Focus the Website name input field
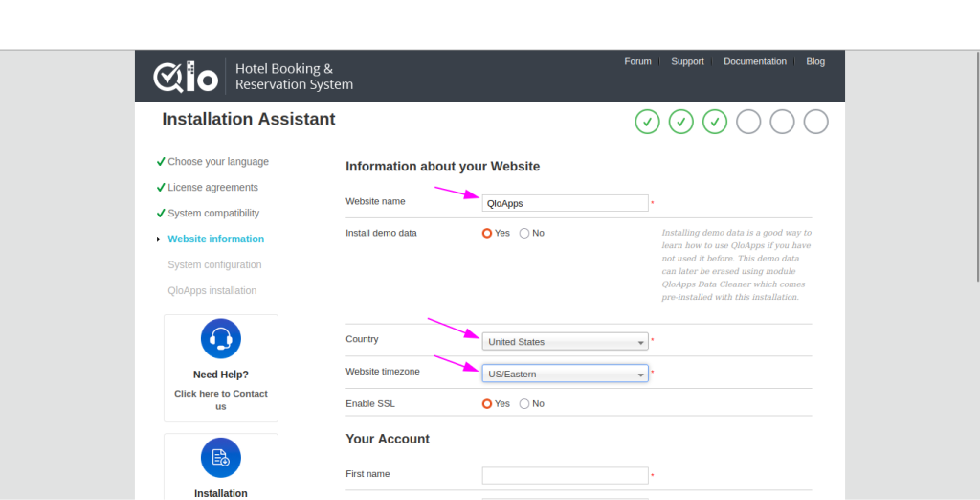Image resolution: width=980 pixels, height=500 pixels. (x=565, y=203)
